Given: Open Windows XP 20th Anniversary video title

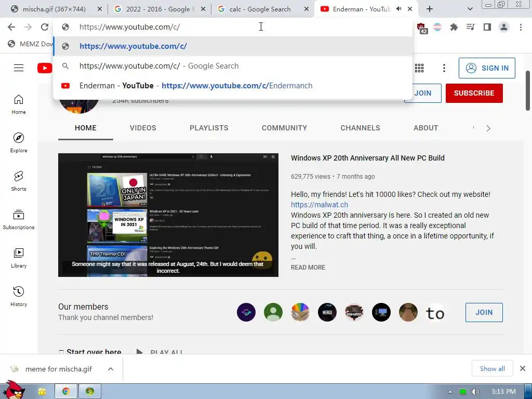Looking at the screenshot, I should [367, 158].
